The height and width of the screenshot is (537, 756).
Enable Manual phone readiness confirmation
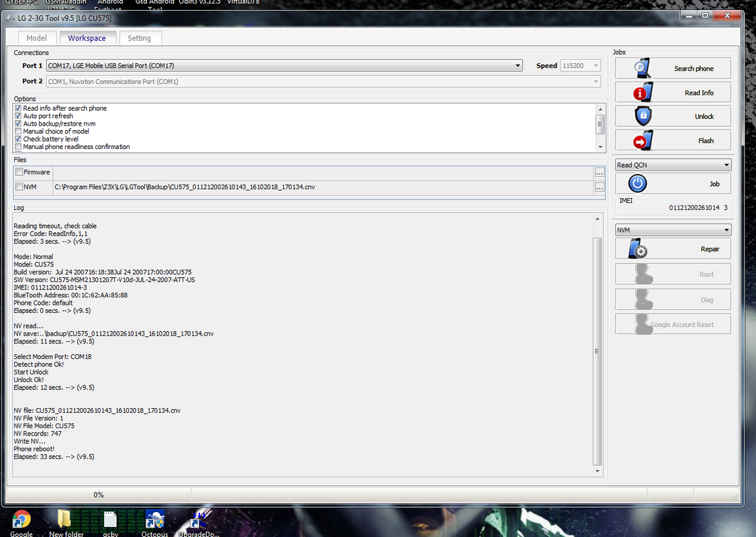[18, 146]
